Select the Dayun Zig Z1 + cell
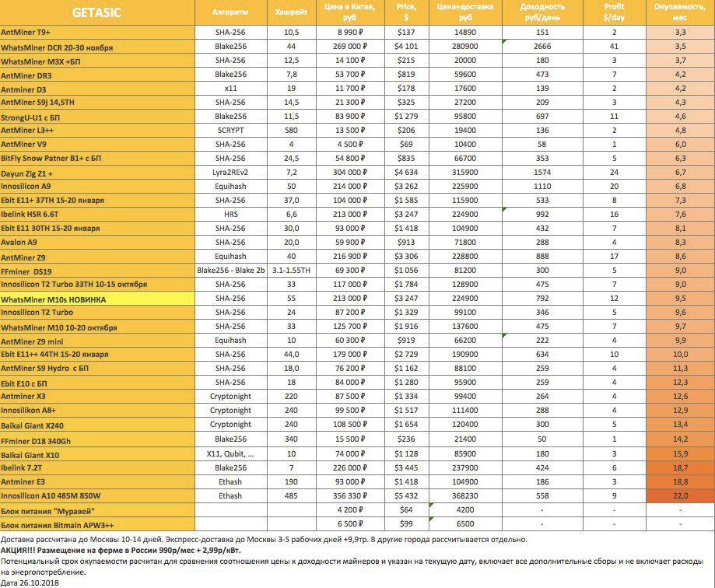Image resolution: width=715 pixels, height=588 pixels. (x=97, y=173)
